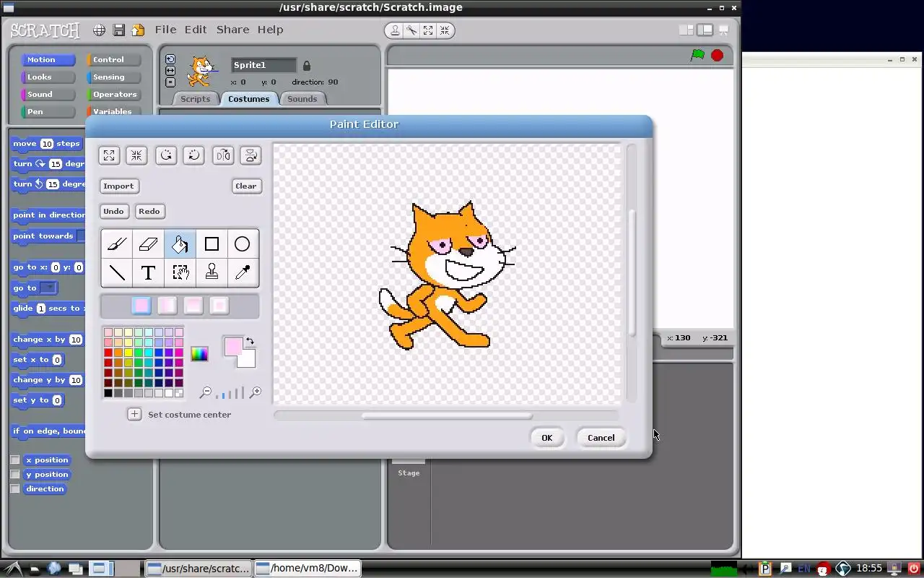Viewport: 924px width, 578px height.
Task: Zoom out with the minus magnifier
Action: coord(206,392)
